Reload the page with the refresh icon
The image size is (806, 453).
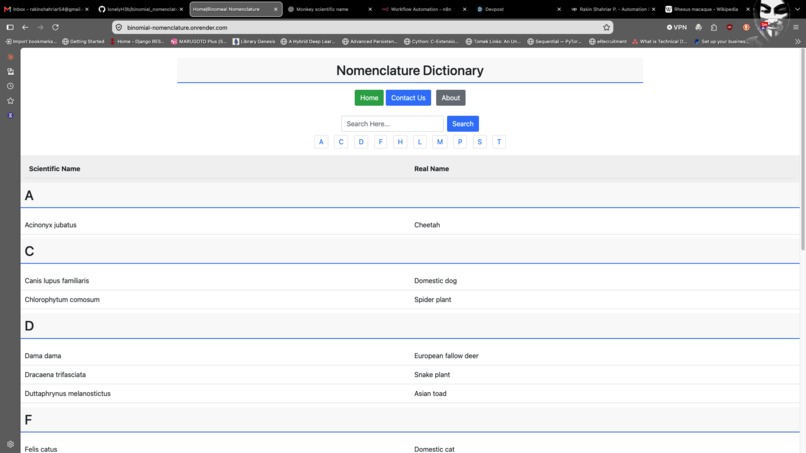[x=55, y=27]
